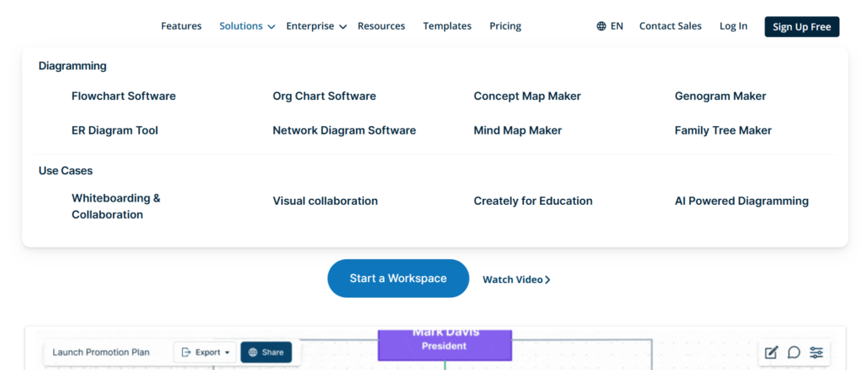The image size is (868, 370).
Task: Go to the Pricing page
Action: pos(505,26)
